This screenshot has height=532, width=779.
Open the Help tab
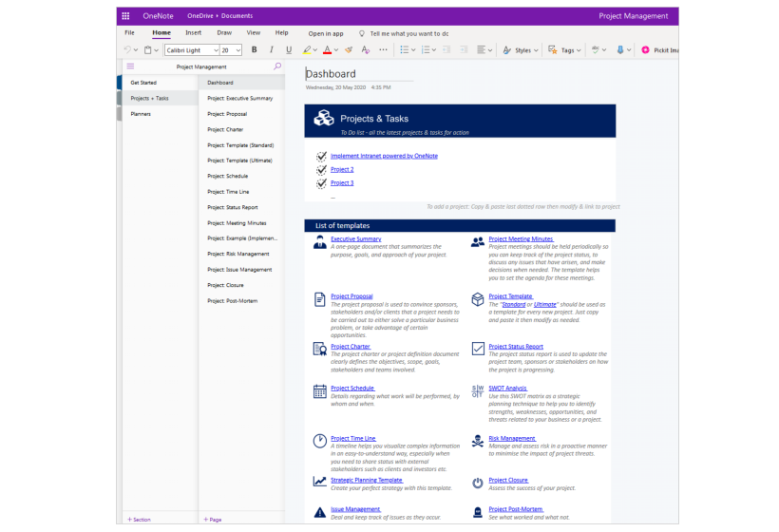282,33
